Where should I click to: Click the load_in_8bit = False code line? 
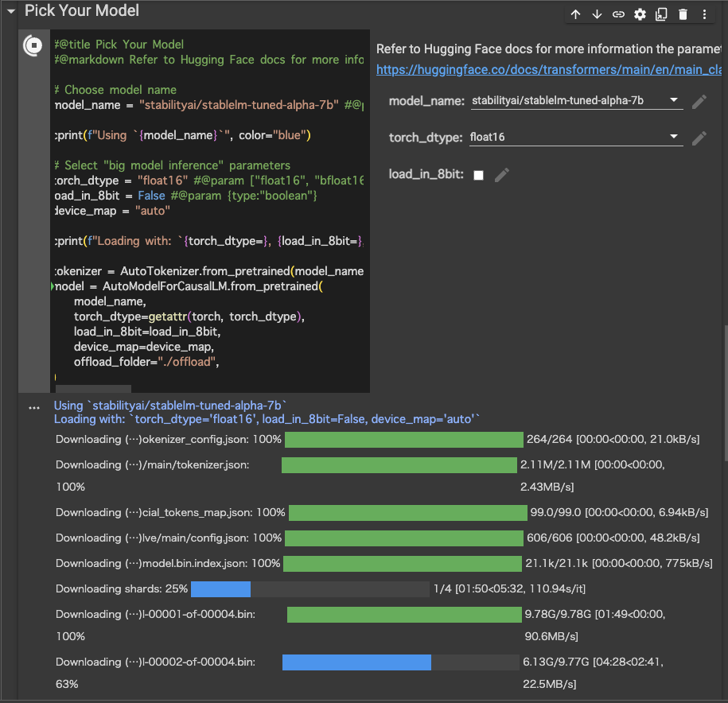(185, 196)
